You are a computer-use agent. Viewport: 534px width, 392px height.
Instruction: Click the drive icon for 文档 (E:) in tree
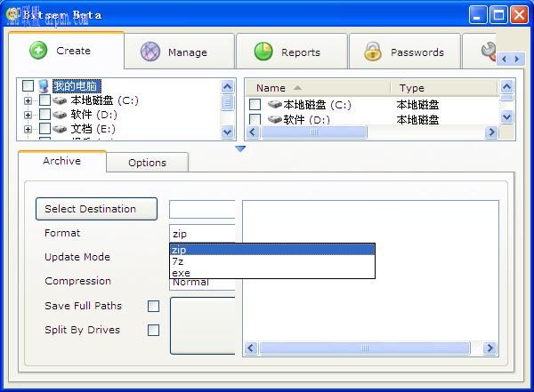(x=60, y=129)
